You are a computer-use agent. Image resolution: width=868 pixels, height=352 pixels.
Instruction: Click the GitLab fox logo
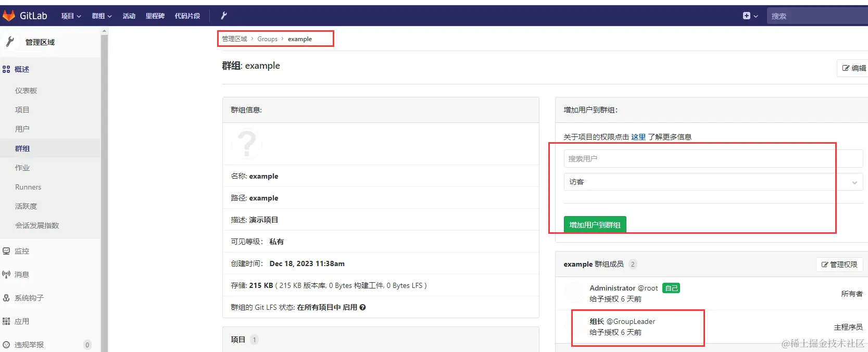[9, 16]
